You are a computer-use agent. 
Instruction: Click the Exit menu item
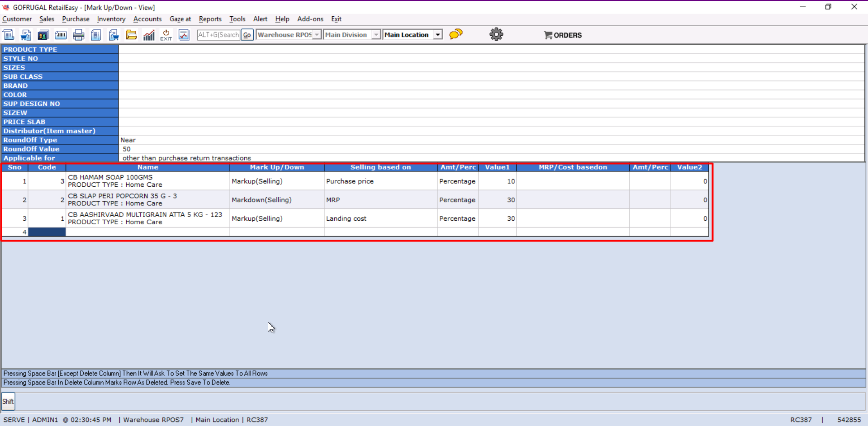coord(336,19)
